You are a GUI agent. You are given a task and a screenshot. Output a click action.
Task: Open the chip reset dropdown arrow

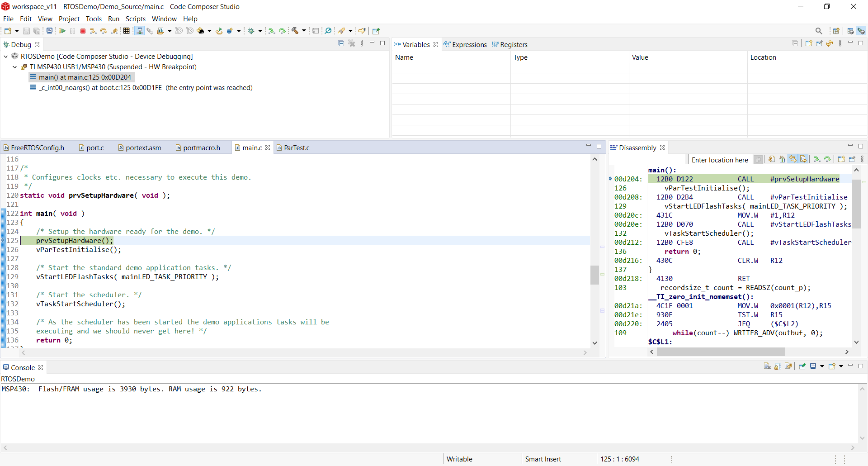tap(210, 31)
